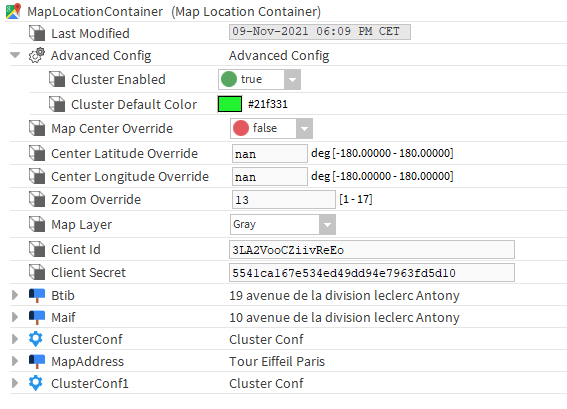Viewport: 567px width, 409px height.
Task: Click the Zoom Override input field
Action: [284, 200]
